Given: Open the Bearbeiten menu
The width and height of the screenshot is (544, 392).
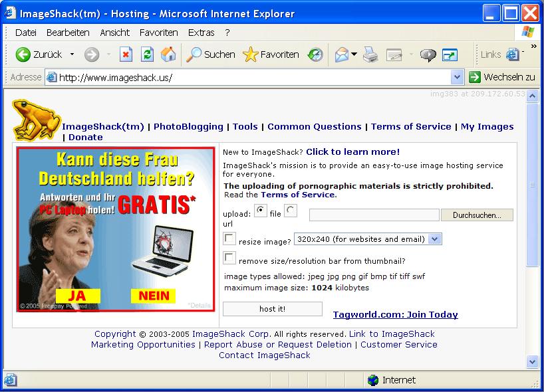Looking at the screenshot, I should (68, 33).
